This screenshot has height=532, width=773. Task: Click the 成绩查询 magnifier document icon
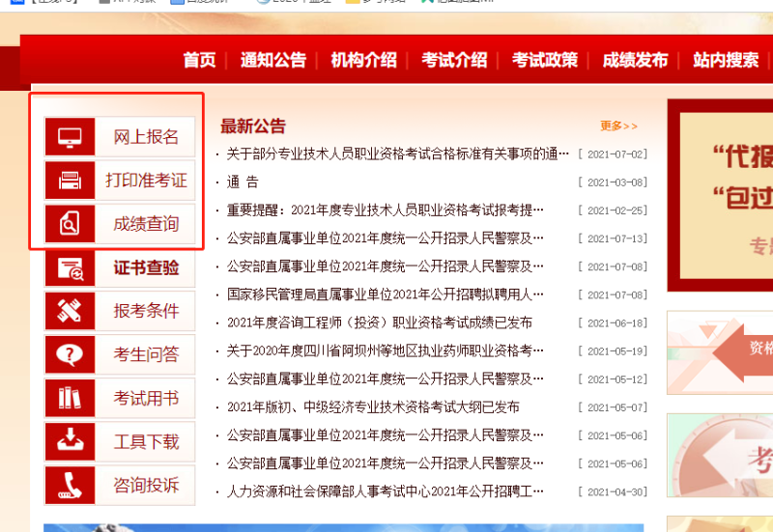[70, 224]
